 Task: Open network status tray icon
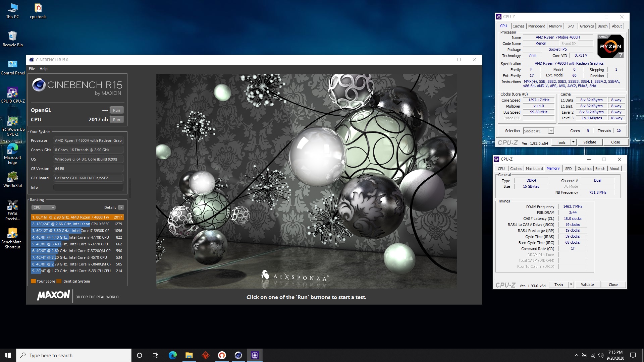click(x=593, y=355)
